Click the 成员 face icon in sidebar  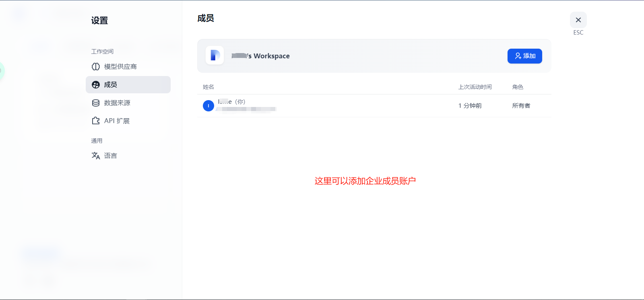click(96, 85)
